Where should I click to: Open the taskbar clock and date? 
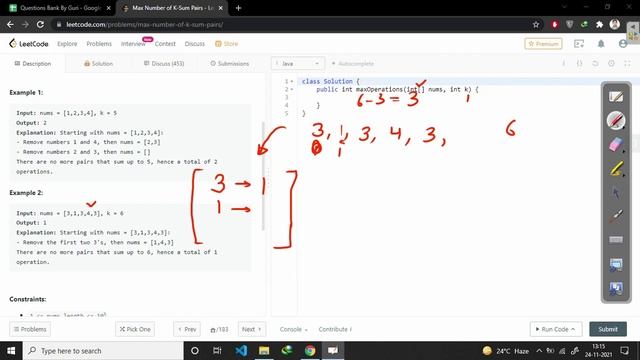click(598, 351)
